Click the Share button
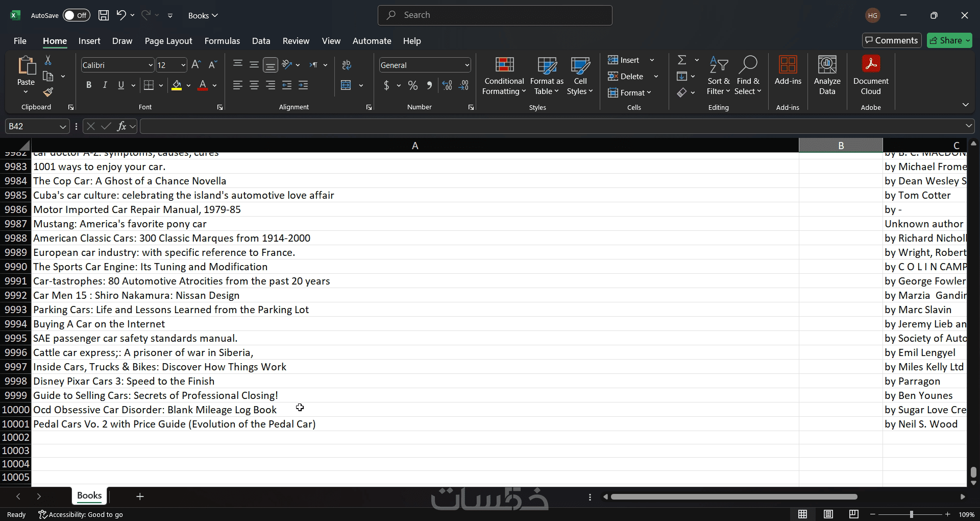 coord(949,40)
